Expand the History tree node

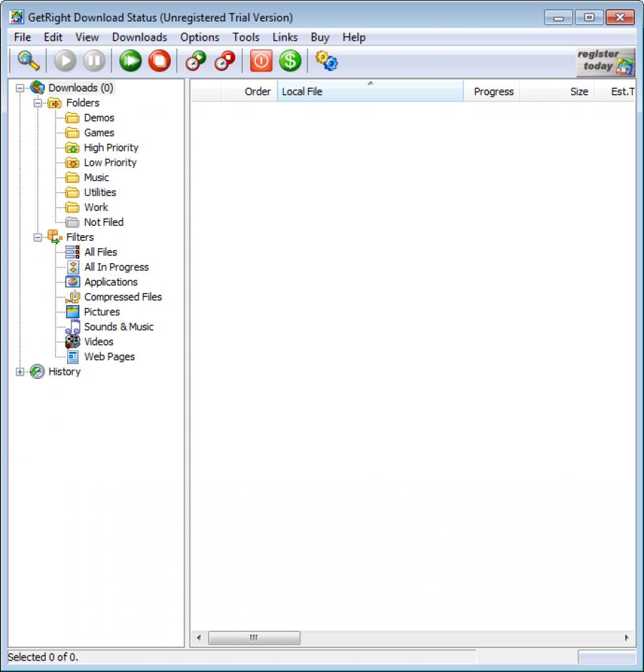[x=20, y=372]
